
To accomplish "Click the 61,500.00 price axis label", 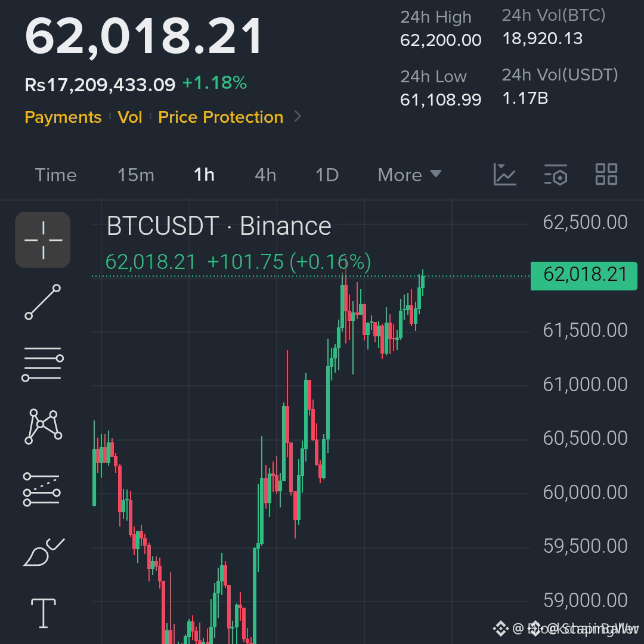I will [586, 330].
